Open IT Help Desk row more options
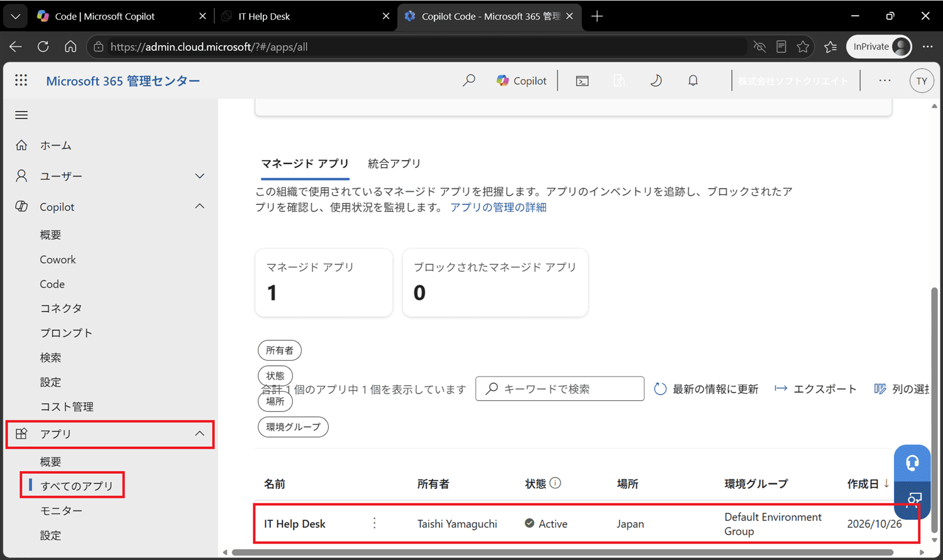943x560 pixels. (x=375, y=523)
